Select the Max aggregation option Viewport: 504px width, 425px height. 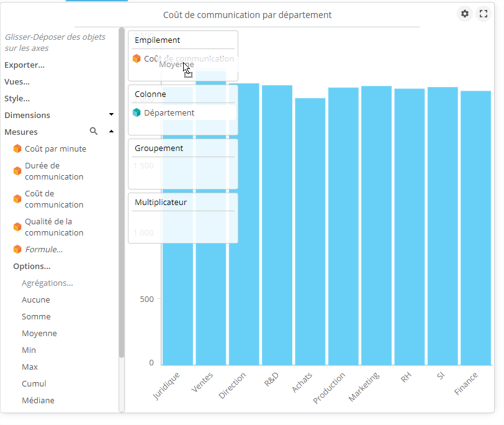[30, 367]
